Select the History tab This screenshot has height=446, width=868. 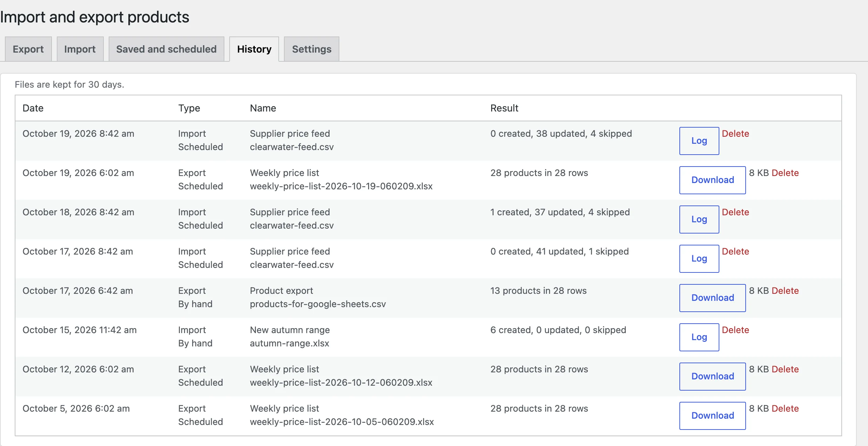coord(254,49)
